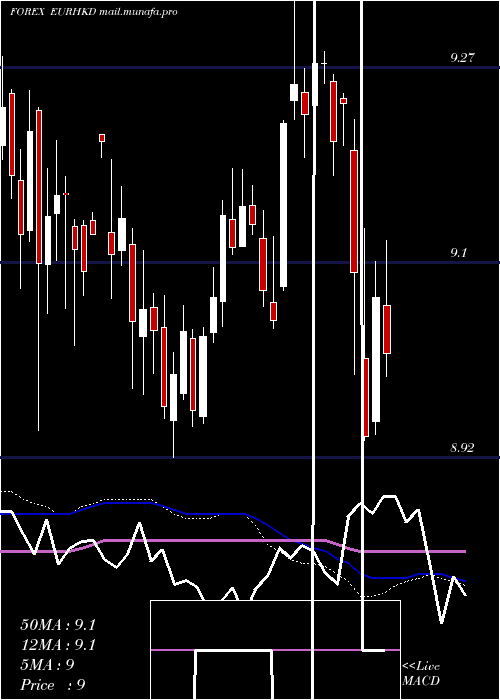The image size is (500, 700).
Task: Click the FOREX EURHKD chart title
Action: [94, 12]
